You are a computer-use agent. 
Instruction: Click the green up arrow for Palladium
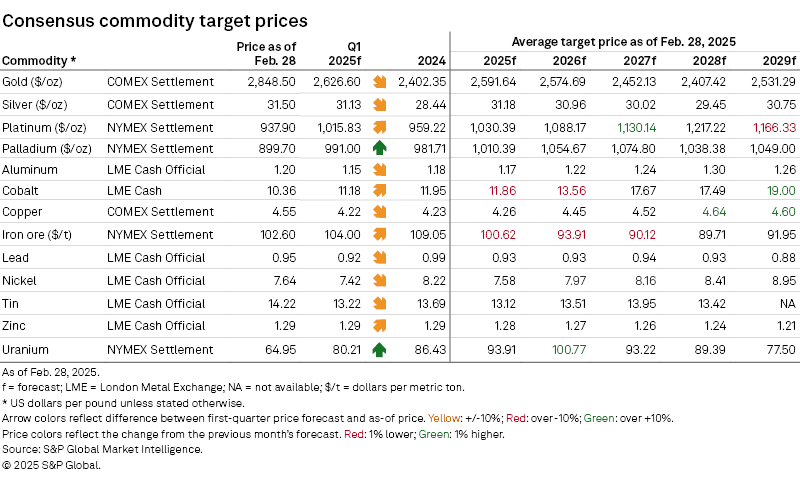[x=380, y=149]
